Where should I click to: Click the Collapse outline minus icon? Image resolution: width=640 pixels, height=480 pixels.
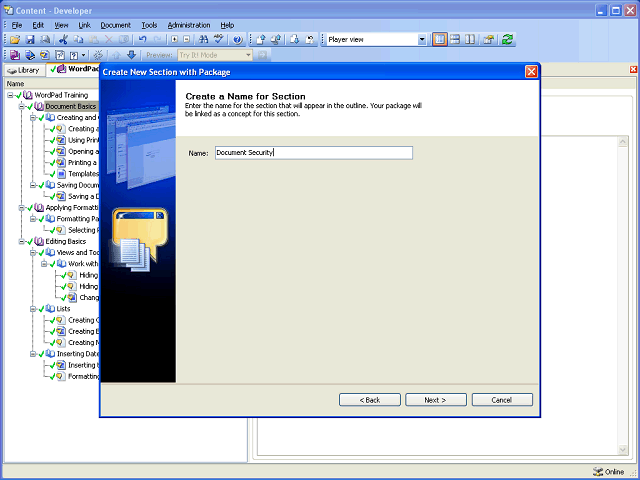[187, 40]
